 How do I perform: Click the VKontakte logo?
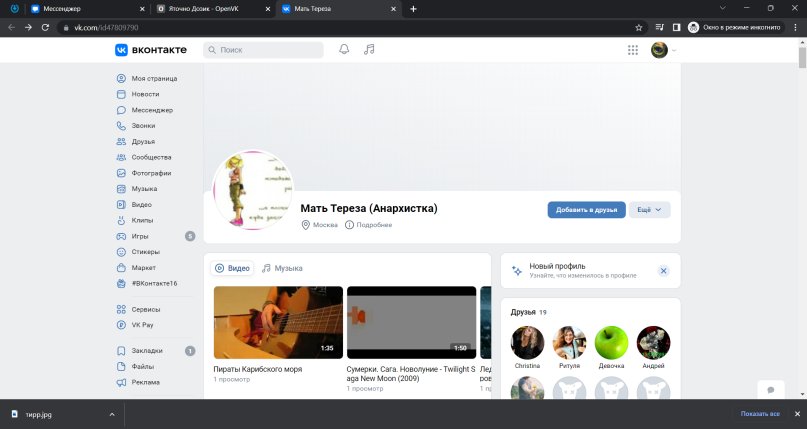click(x=151, y=49)
